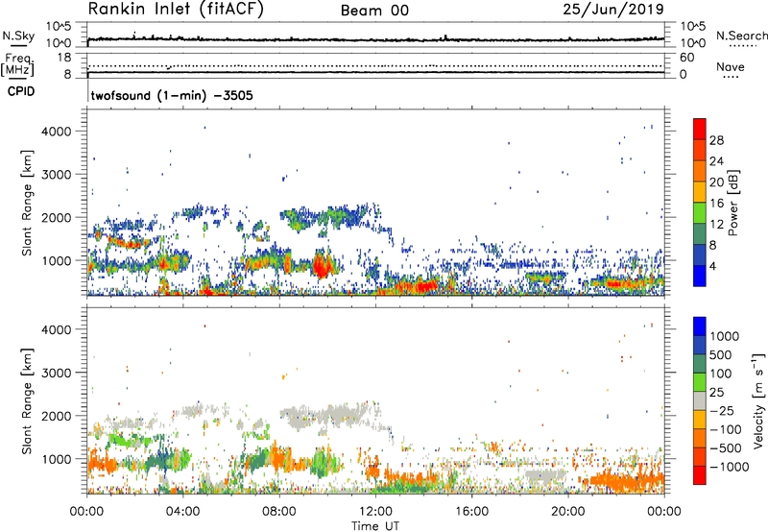Screen dimensions: 768x532
Task: Pick the red bottom segment of Velocity colorbar
Action: (700, 475)
